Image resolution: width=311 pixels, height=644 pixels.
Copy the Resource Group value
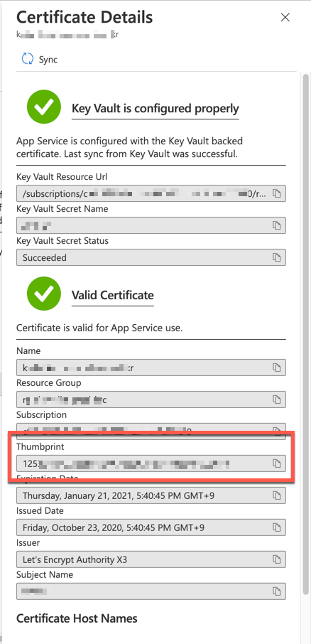(x=276, y=399)
